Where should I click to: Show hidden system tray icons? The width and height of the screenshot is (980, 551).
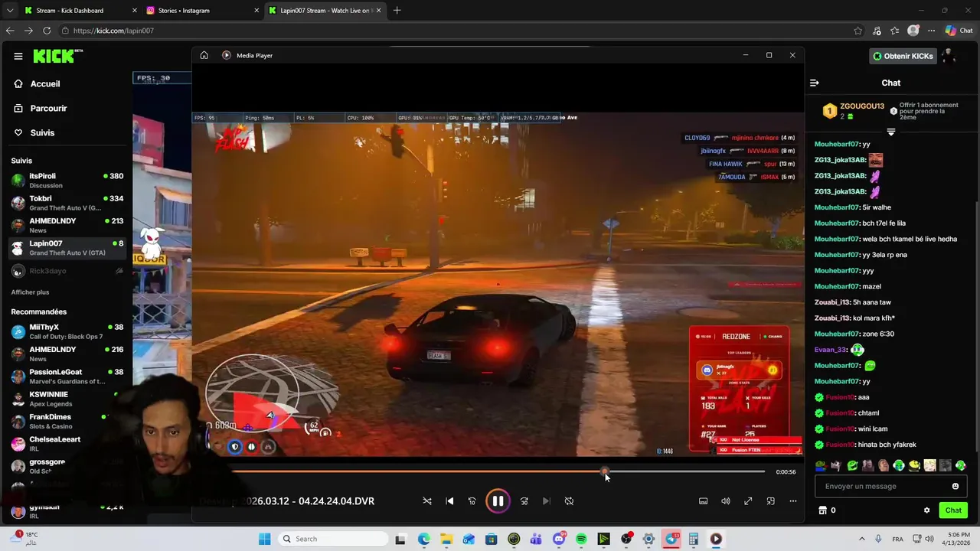(x=861, y=540)
